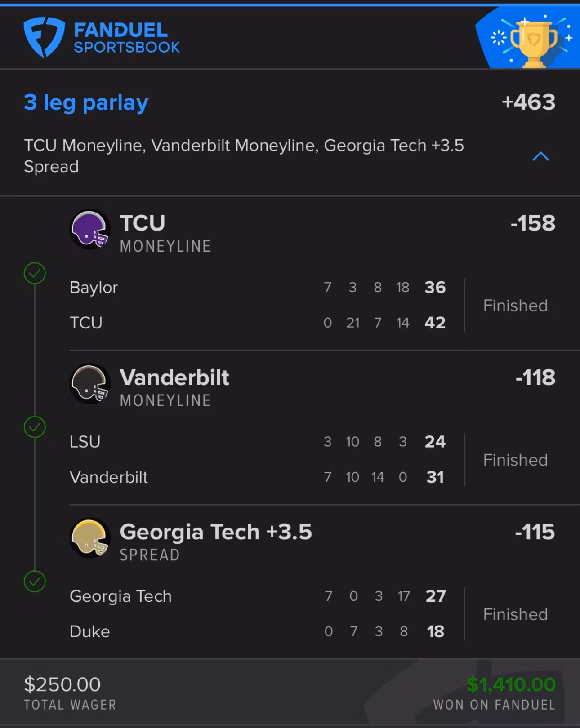Tap the gold trophy winner badge
Viewport: 580px width, 728px height.
(x=534, y=41)
